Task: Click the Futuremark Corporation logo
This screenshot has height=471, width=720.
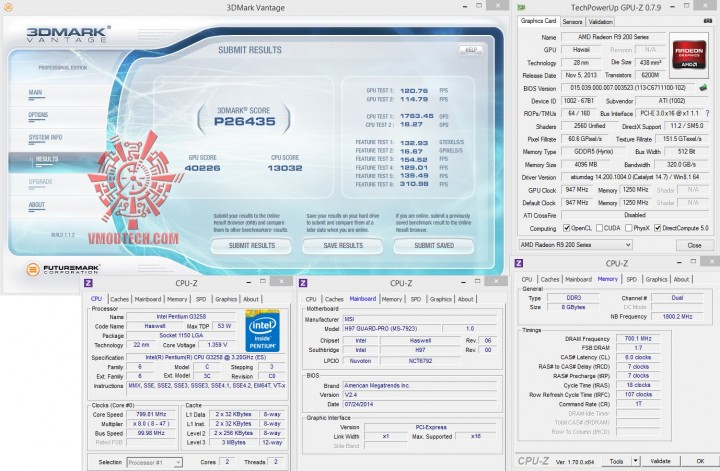Action: pyautogui.click(x=63, y=269)
